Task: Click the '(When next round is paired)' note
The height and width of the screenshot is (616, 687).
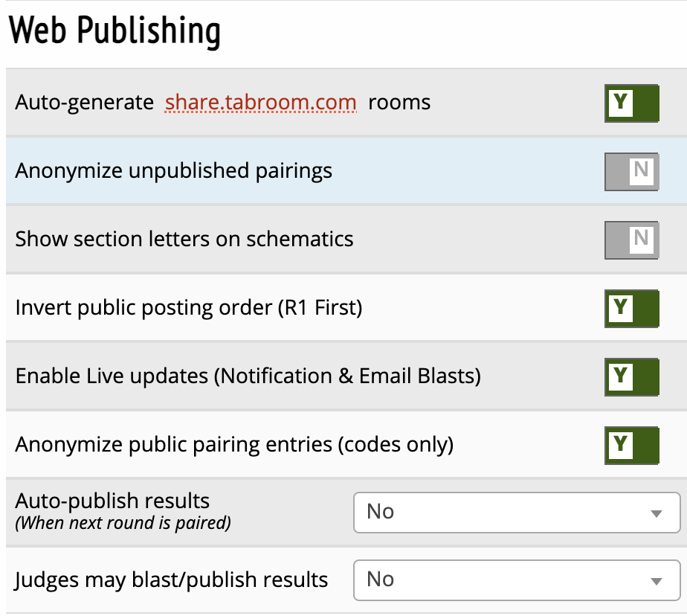Action: pos(123,523)
